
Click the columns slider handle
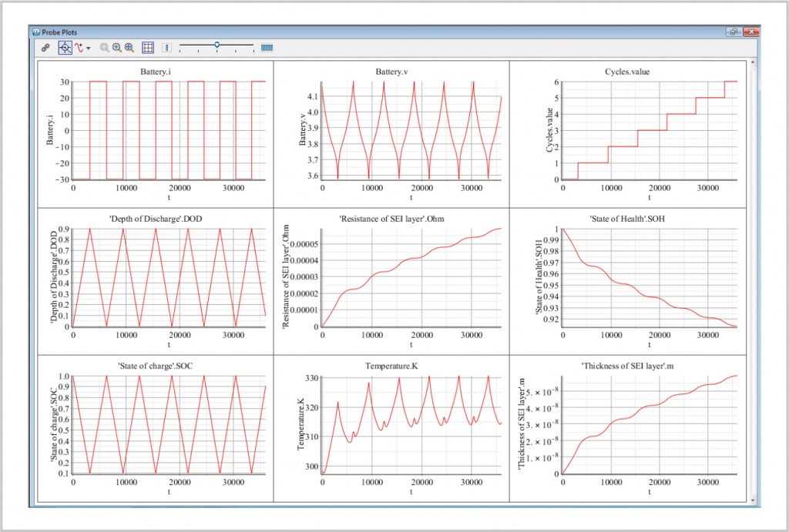pos(217,45)
